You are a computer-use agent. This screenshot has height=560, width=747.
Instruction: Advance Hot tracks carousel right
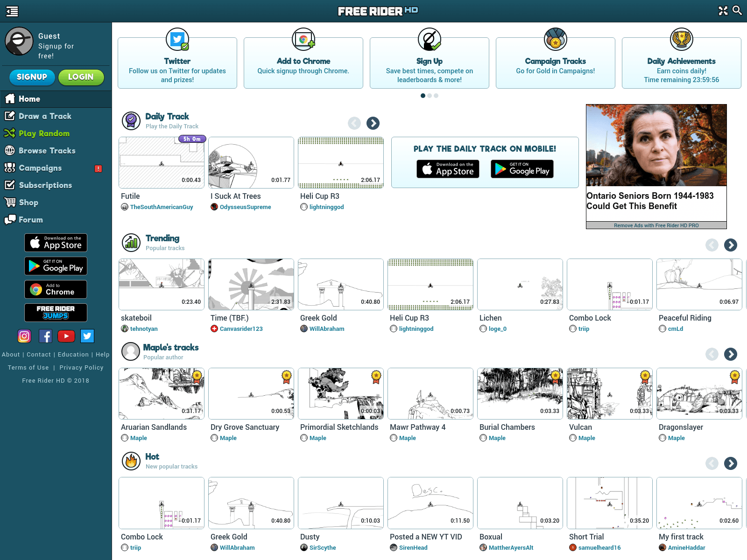[x=731, y=463]
